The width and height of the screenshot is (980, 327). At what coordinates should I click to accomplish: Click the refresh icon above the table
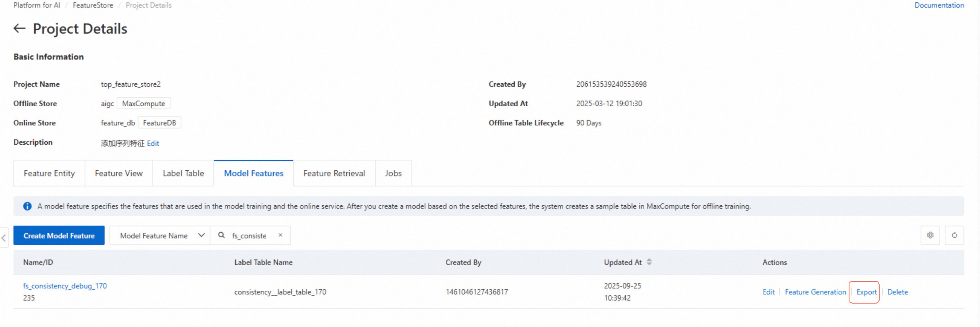pos(954,235)
